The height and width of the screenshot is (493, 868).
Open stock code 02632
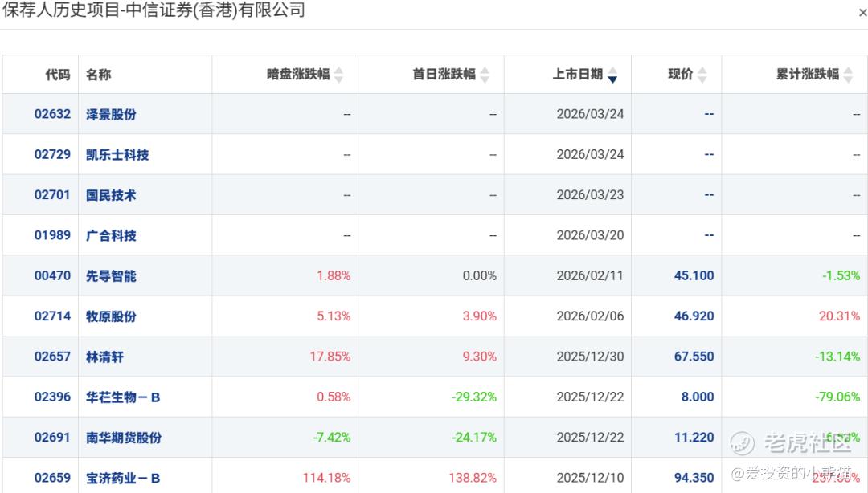52,114
